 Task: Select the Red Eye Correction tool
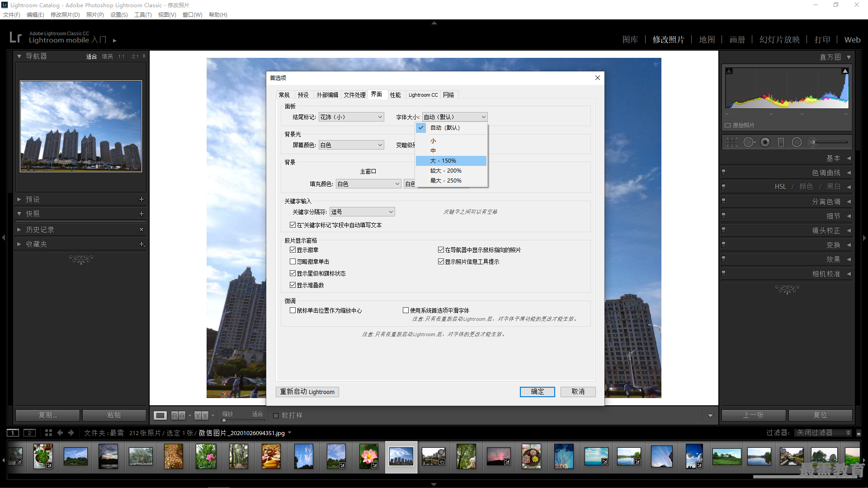tap(765, 142)
